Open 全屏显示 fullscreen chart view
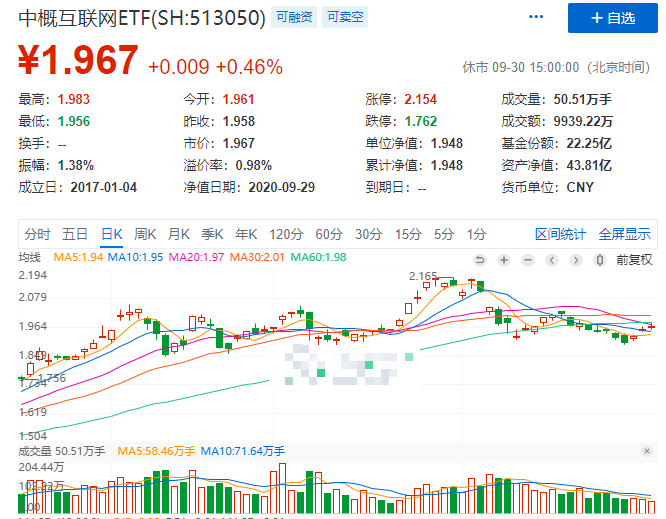 pos(624,234)
